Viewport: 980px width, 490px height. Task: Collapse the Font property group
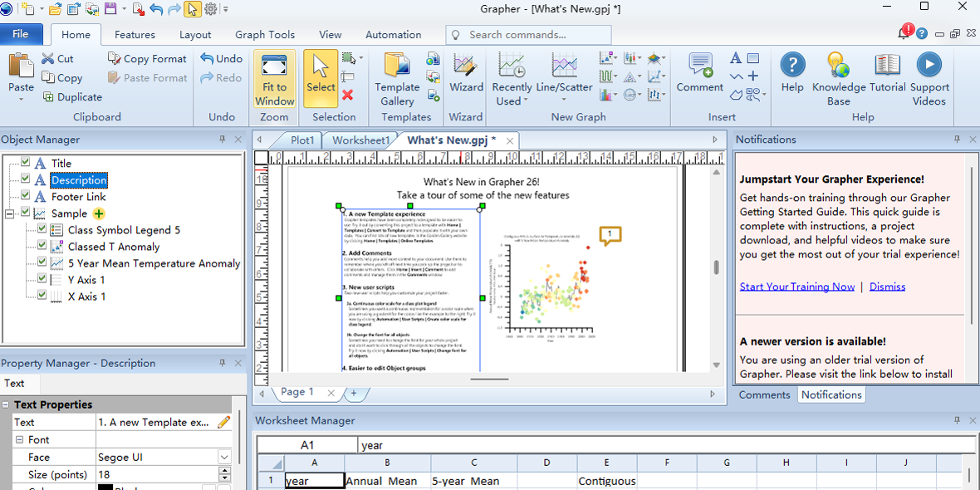point(19,440)
